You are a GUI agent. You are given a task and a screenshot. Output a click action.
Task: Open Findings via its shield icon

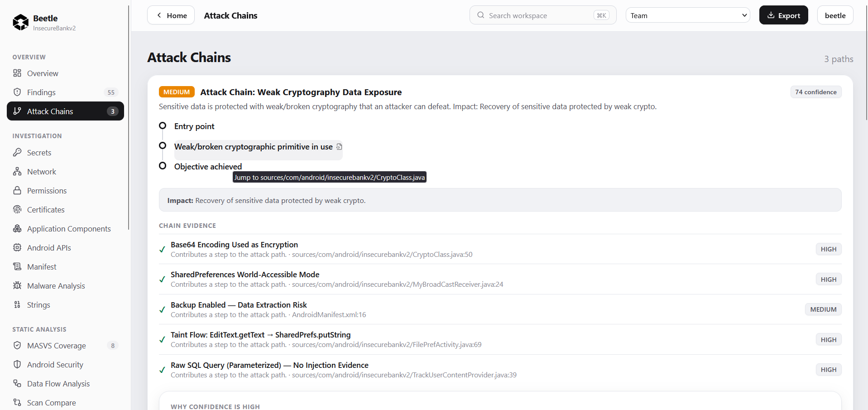(17, 92)
